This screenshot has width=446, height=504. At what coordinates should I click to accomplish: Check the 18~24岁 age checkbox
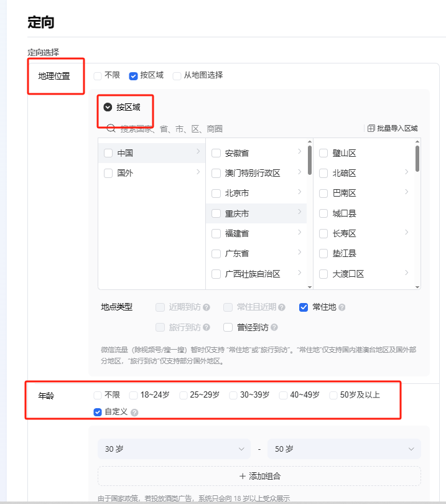pyautogui.click(x=133, y=395)
